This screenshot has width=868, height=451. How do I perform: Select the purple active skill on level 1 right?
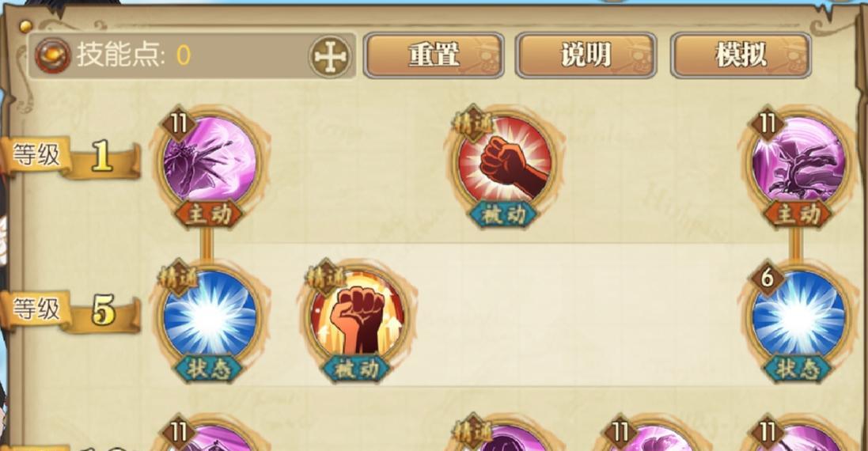click(x=798, y=159)
